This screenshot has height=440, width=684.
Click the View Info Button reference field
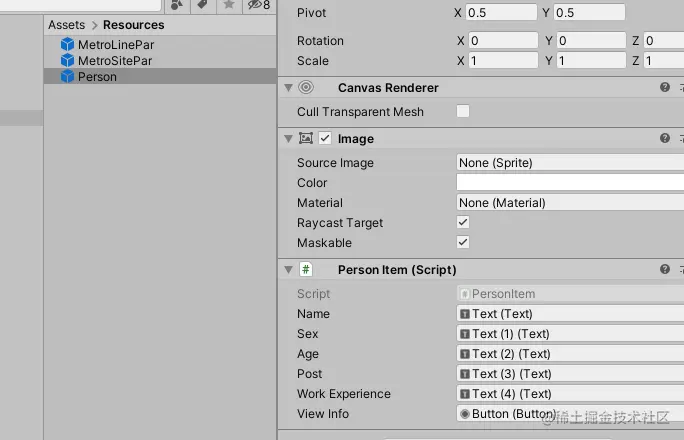pyautogui.click(x=570, y=414)
